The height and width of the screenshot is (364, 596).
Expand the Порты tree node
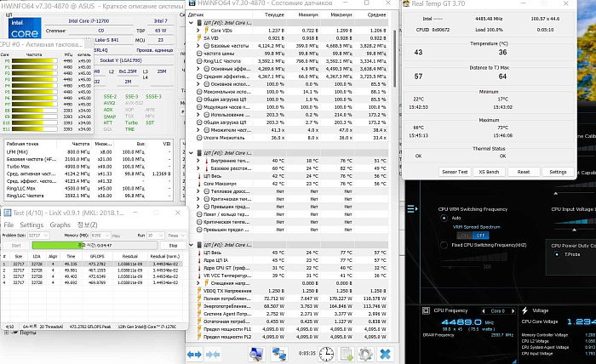click(6, 333)
